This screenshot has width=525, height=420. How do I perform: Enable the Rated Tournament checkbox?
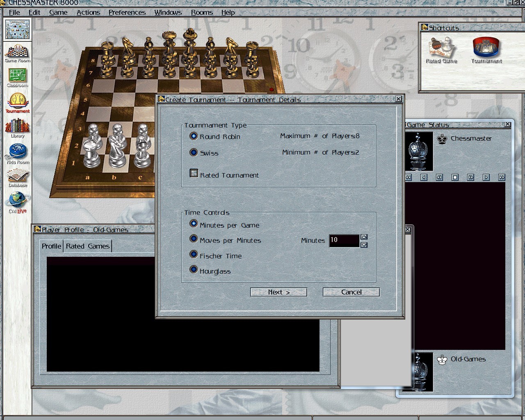point(194,173)
